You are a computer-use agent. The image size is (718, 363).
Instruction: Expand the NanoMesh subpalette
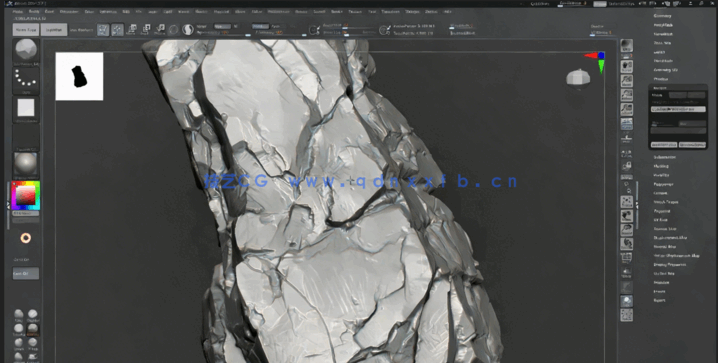pyautogui.click(x=663, y=34)
